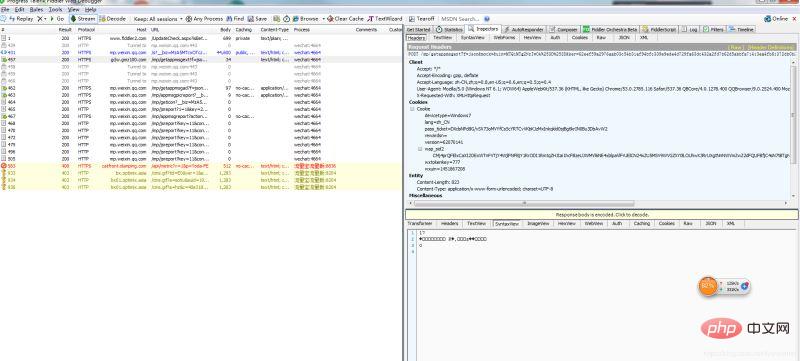The width and height of the screenshot is (800, 361).
Task: Select session 1 www.fiddler2.com row
Action: 201,38
